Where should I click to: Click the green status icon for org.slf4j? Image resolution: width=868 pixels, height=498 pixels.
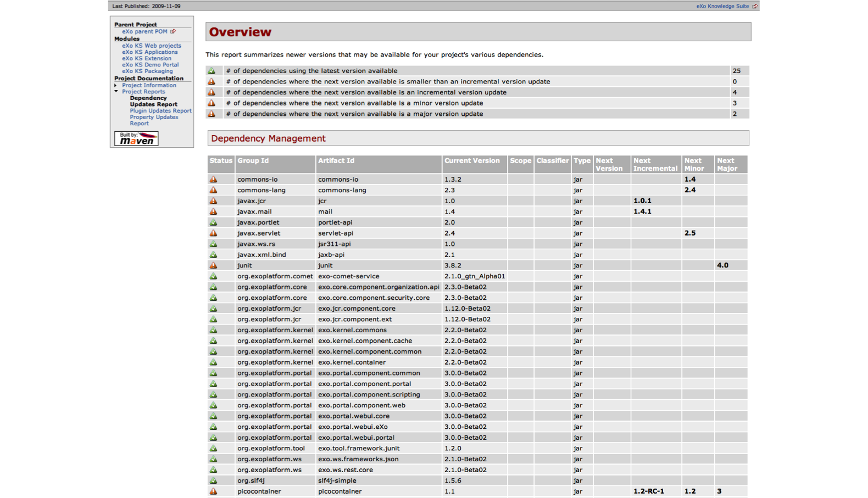213,480
